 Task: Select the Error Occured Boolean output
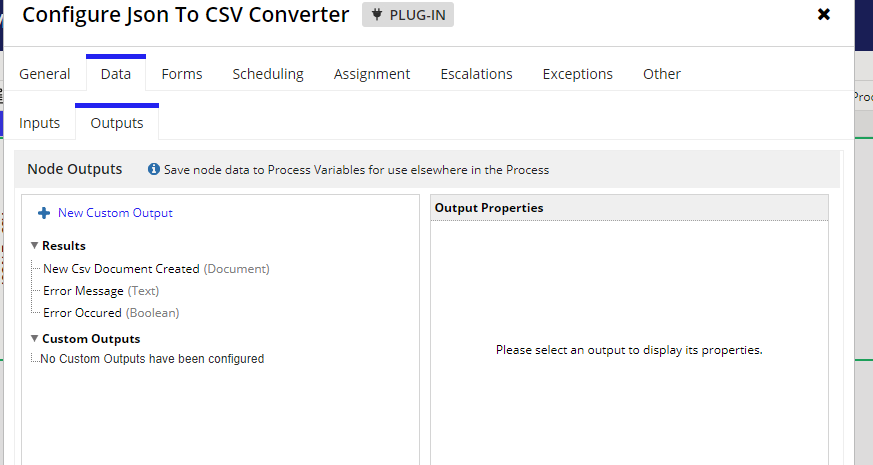click(x=111, y=313)
